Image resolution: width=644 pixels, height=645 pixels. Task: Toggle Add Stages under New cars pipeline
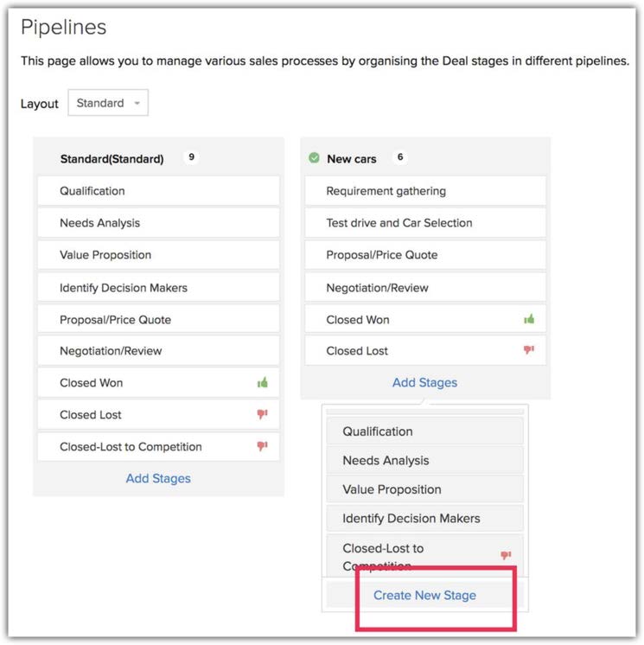coord(424,382)
